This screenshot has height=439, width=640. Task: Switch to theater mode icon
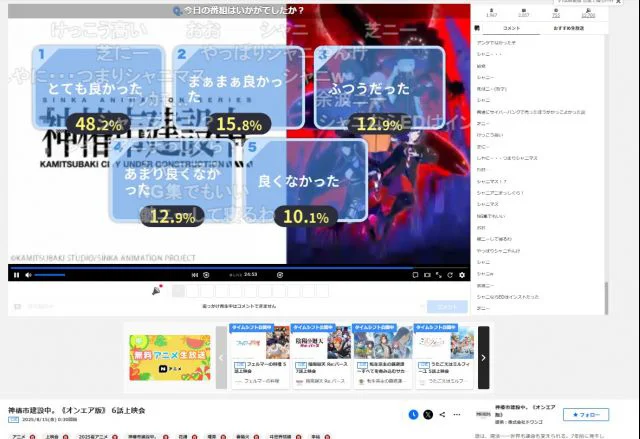coord(427,275)
